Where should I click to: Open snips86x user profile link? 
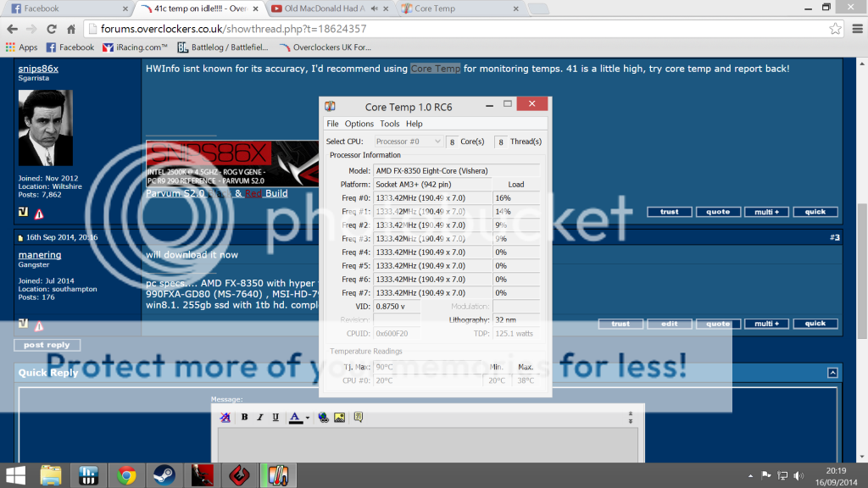click(38, 69)
